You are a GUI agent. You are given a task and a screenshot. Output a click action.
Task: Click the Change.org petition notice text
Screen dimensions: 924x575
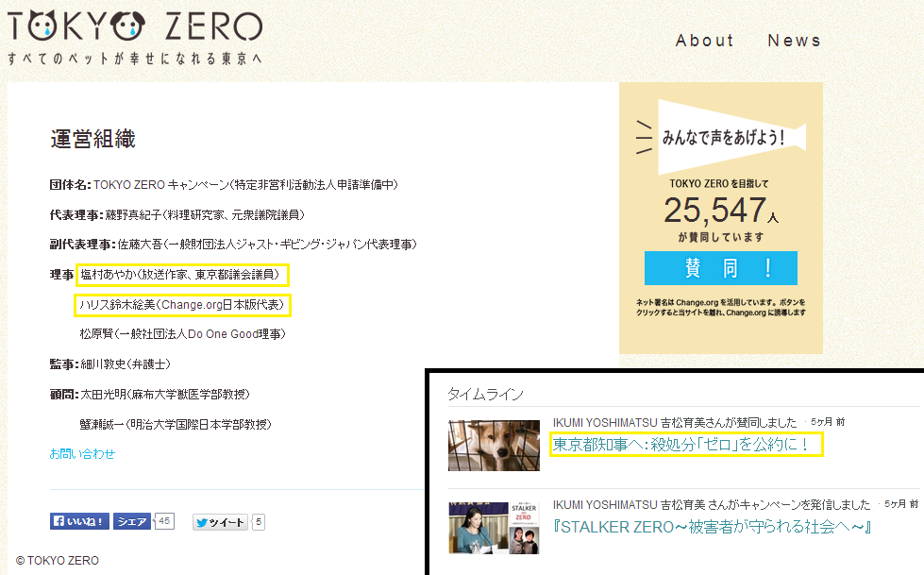coord(721,307)
